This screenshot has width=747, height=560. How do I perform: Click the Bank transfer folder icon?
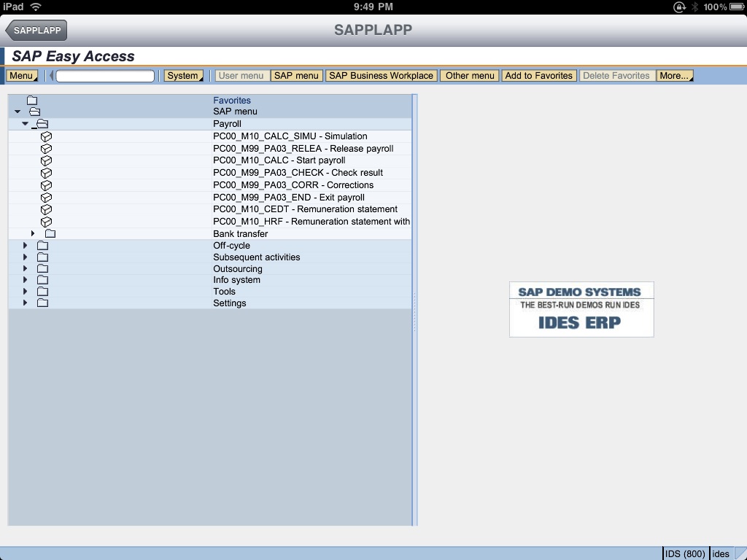[x=50, y=234]
